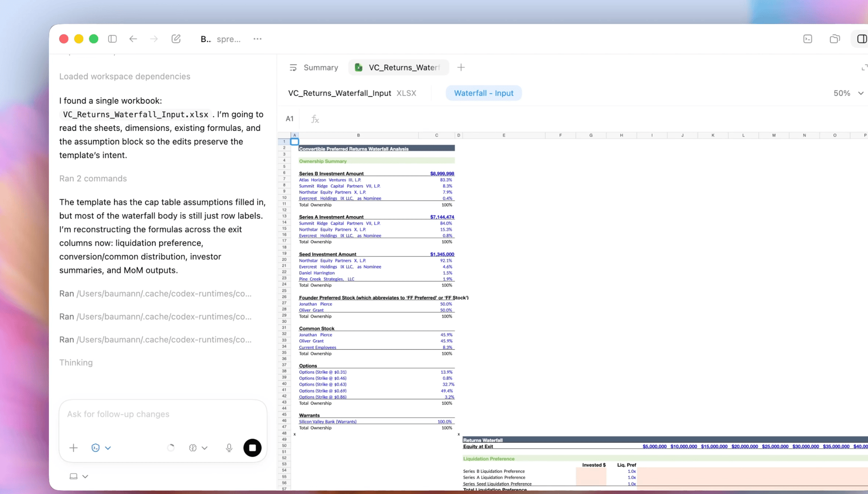
Task: Click the copy windows icon top right
Action: (x=835, y=39)
